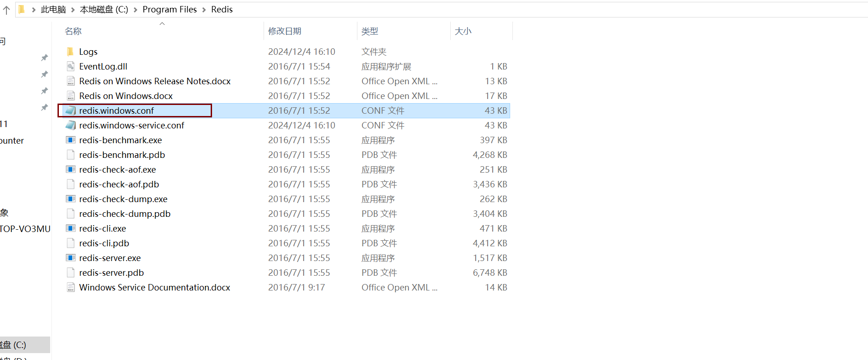Click the 6,748 KB size cell
The width and height of the screenshot is (868, 360).
[x=490, y=273]
